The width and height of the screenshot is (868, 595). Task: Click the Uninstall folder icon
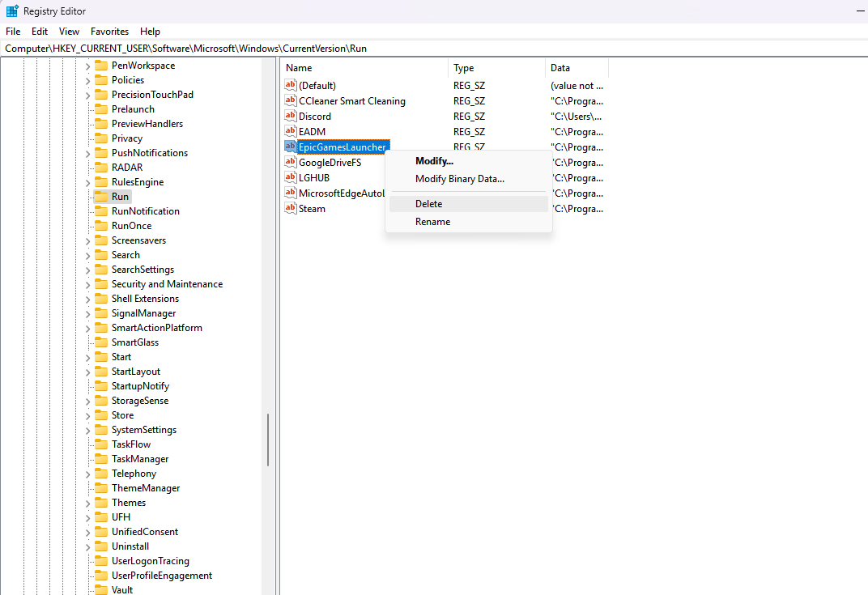101,546
